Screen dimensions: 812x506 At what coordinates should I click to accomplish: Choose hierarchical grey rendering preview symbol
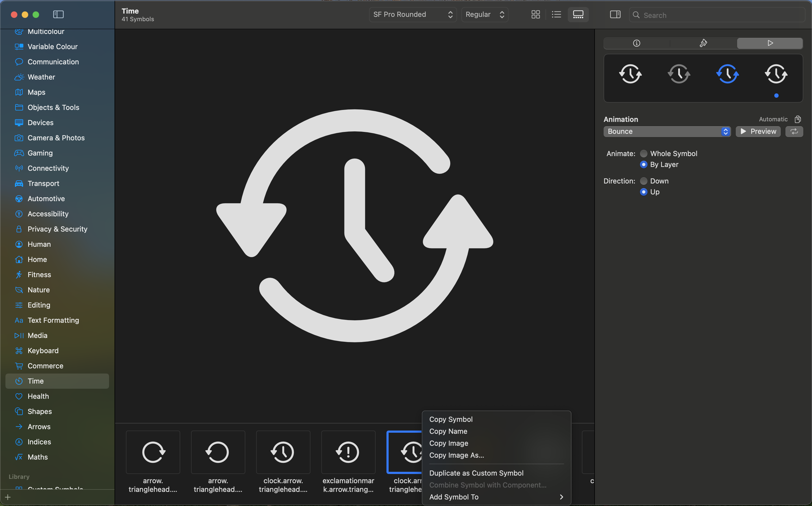pyautogui.click(x=679, y=74)
